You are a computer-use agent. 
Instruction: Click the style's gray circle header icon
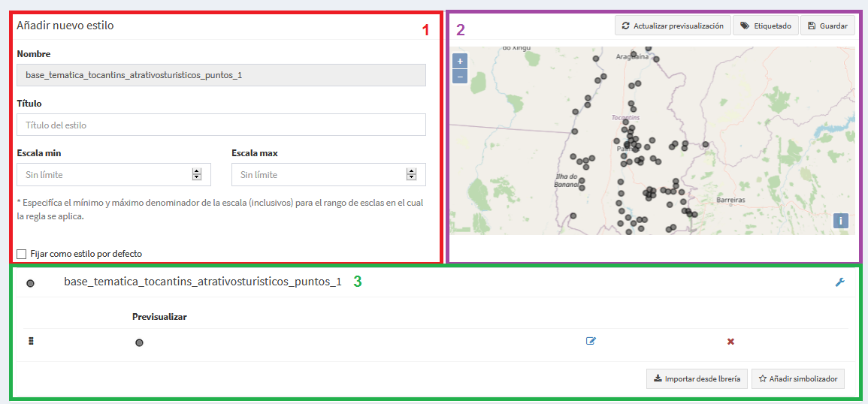click(x=31, y=283)
